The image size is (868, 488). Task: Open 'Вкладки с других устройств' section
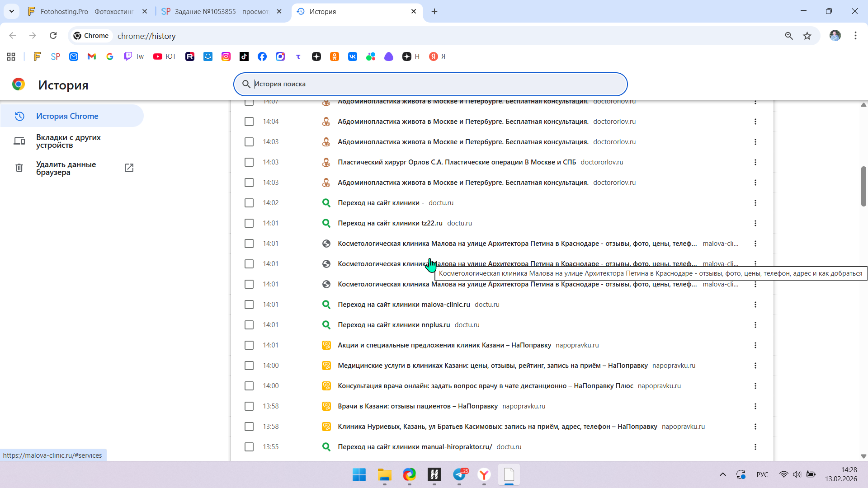[68, 141]
